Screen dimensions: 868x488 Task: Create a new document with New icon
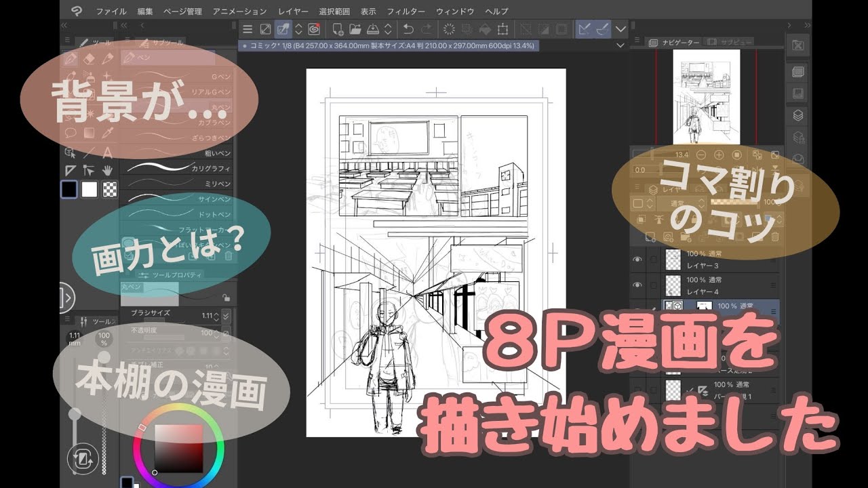point(338,29)
